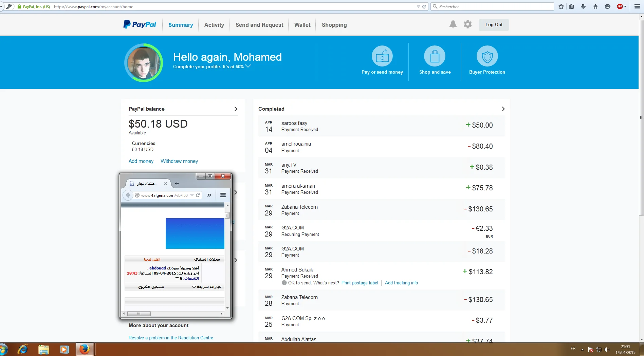
Task: Open the Shop and save bag icon
Action: 435,56
